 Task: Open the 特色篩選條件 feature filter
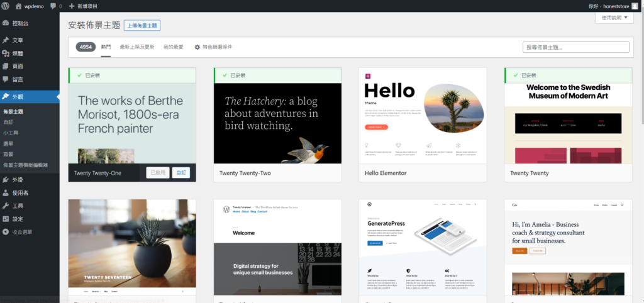coord(213,47)
